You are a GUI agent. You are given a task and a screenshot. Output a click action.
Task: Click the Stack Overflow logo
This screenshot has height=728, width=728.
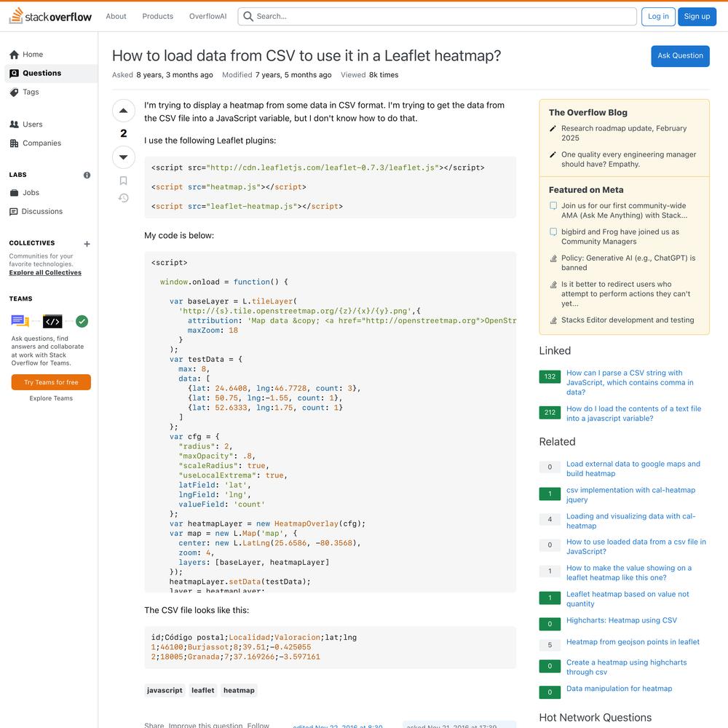(50, 16)
